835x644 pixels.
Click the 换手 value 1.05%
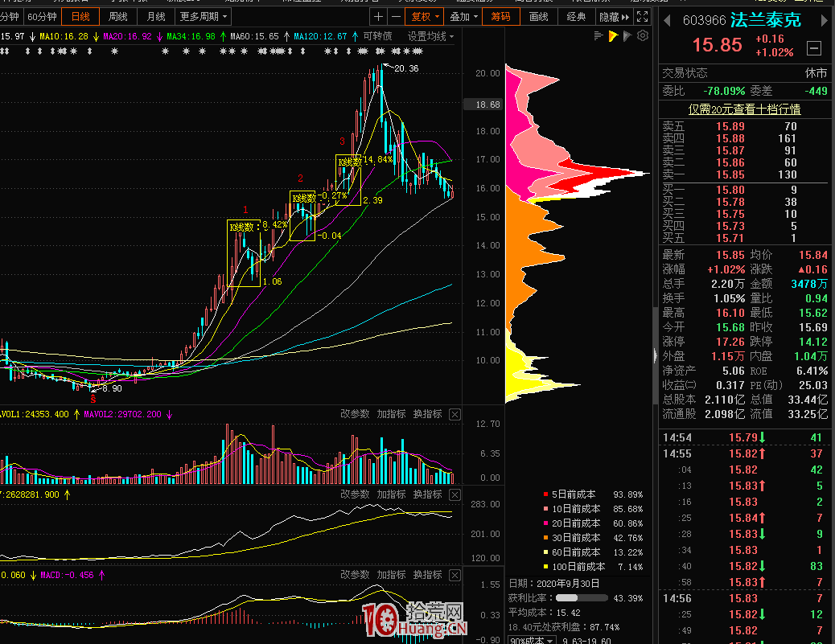coord(729,298)
